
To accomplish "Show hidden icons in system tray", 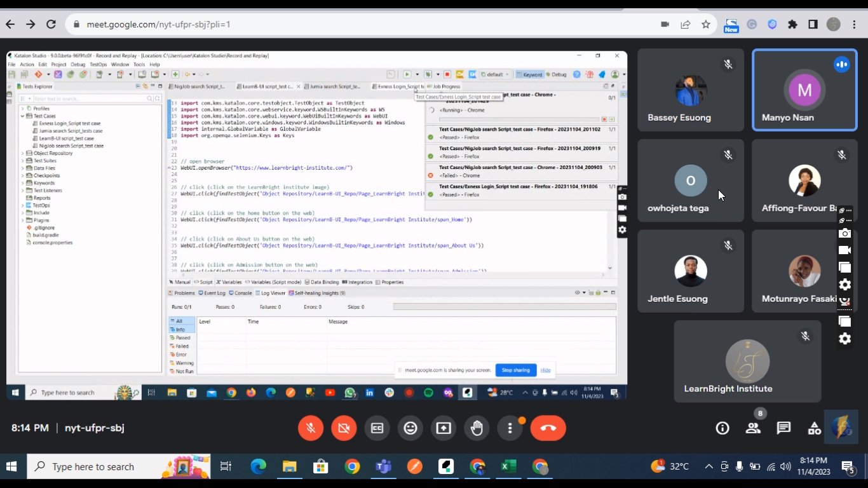I will pos(709,466).
